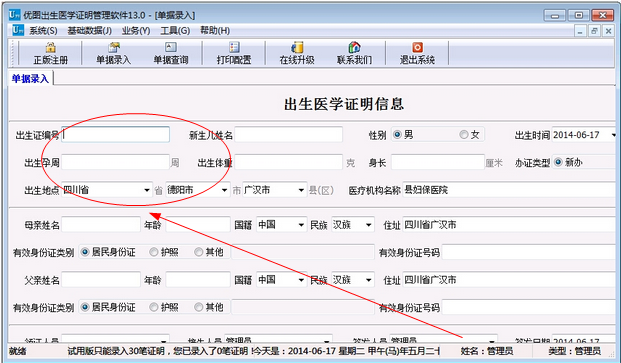Expand the 出生时间 date picker
Image resolution: width=621 pixels, height=363 pixels.
(x=613, y=135)
